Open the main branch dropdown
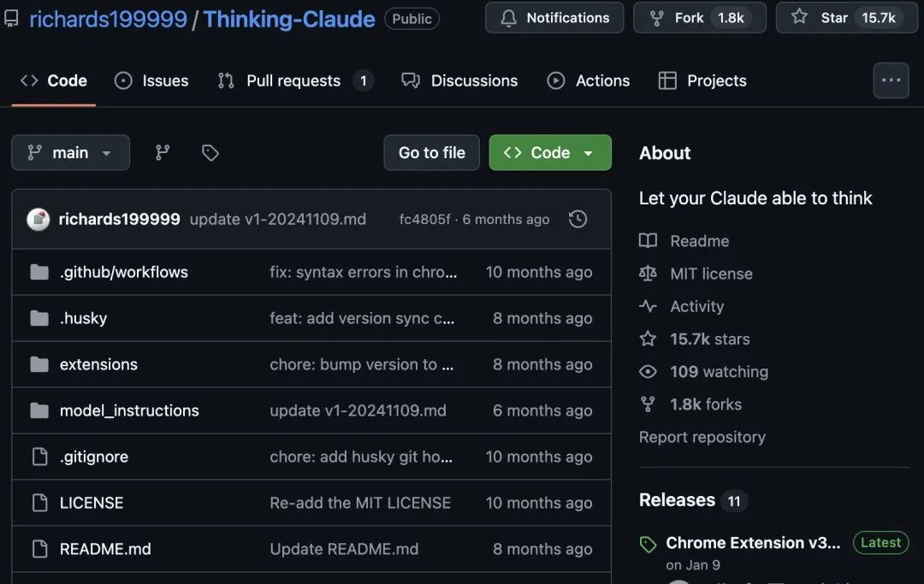Image resolution: width=924 pixels, height=584 pixels. 71,152
